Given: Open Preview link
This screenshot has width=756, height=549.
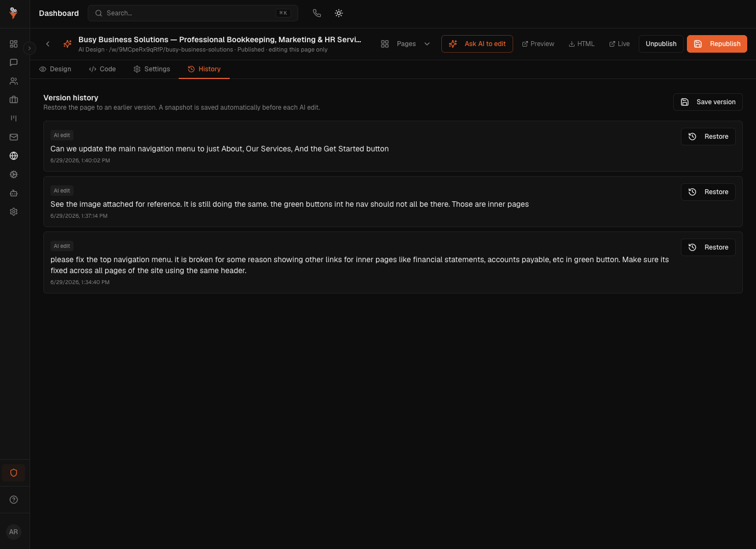Looking at the screenshot, I should click(538, 44).
